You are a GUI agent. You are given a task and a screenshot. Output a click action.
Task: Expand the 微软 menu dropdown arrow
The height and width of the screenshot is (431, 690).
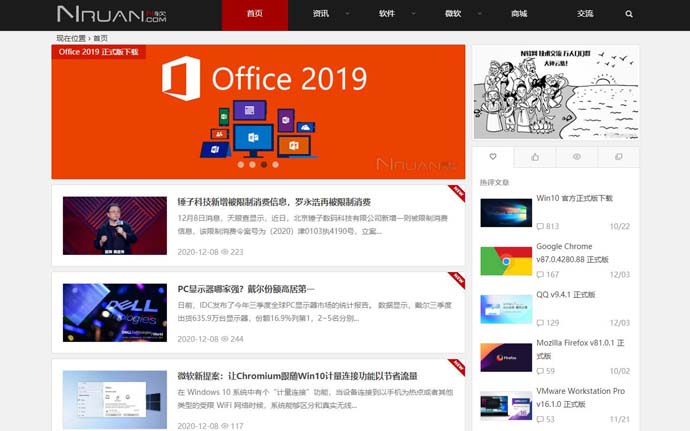click(x=480, y=14)
